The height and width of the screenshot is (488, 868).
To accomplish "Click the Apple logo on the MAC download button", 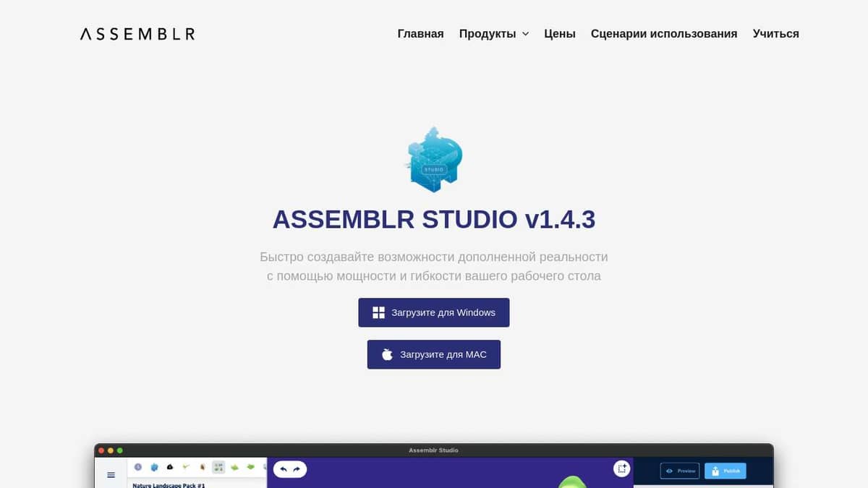I will click(x=388, y=354).
